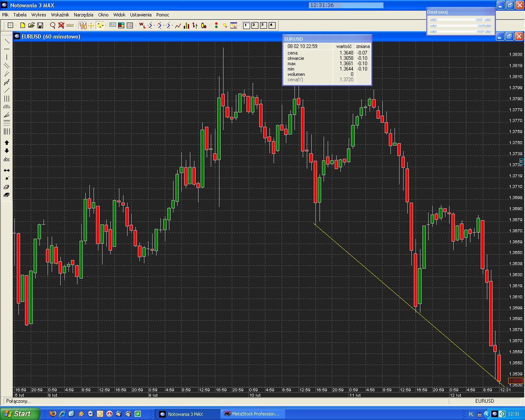Open the Plik menu
The image size is (525, 420).
[5, 15]
